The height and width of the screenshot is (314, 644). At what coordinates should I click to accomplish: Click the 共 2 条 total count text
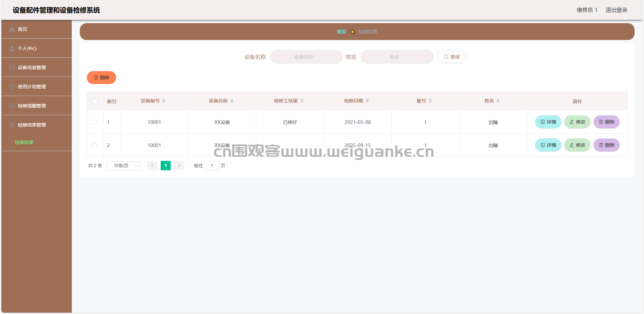click(x=95, y=166)
